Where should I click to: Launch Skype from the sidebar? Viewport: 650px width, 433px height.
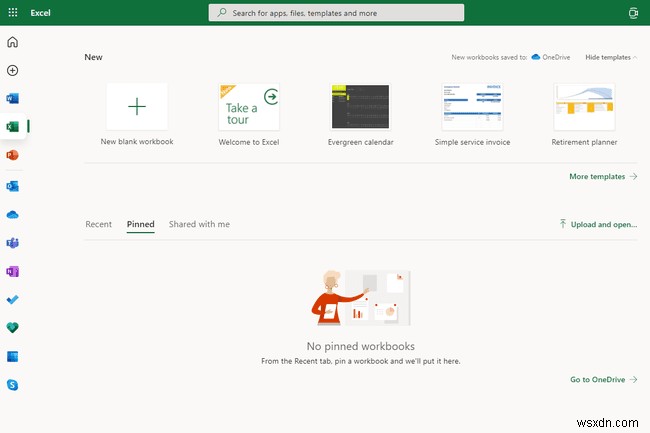12,385
